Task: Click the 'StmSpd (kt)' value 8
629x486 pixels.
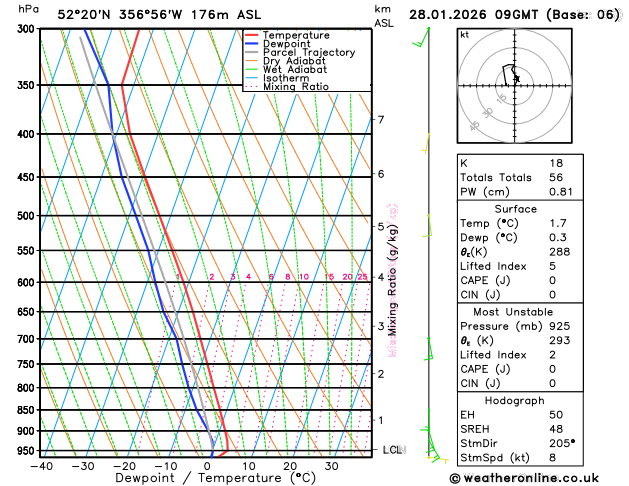Action: click(x=552, y=458)
